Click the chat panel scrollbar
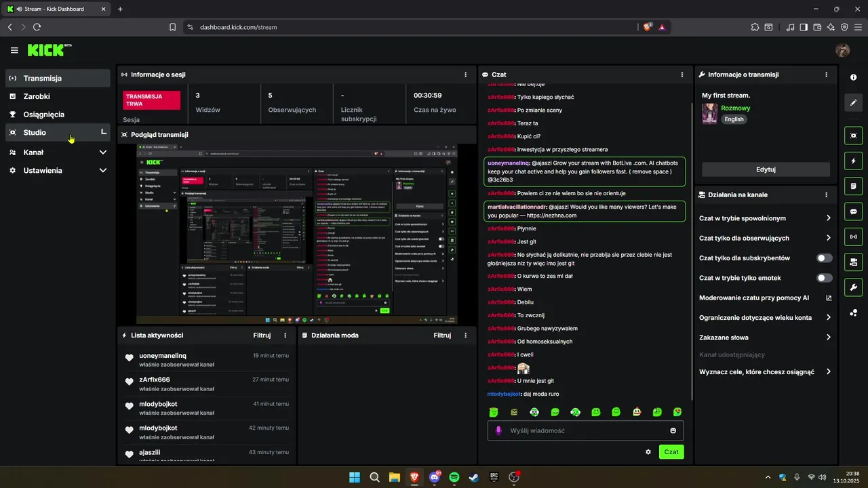Viewport: 868px width, 488px height. (691, 251)
